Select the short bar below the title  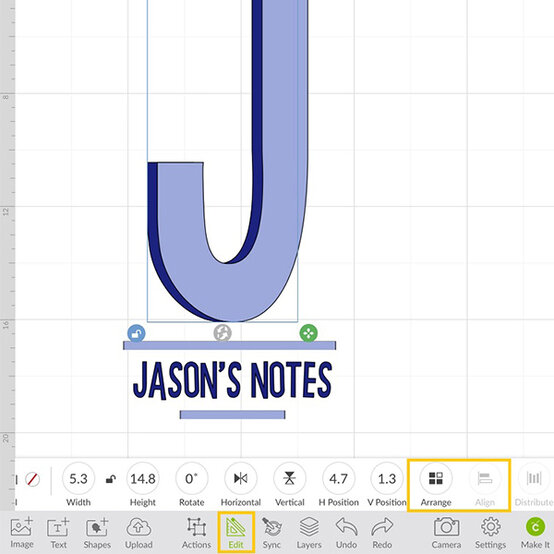[x=232, y=414]
